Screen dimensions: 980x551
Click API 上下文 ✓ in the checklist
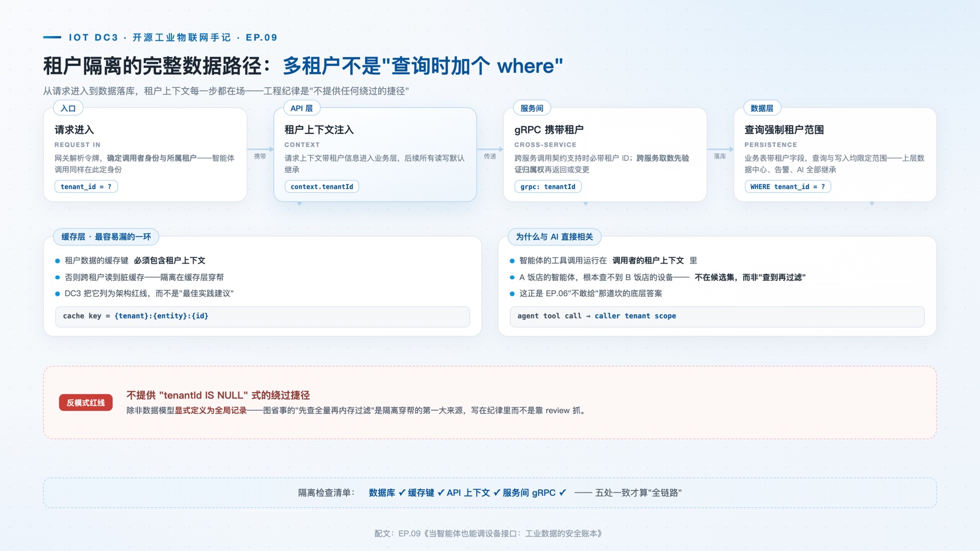pos(474,493)
